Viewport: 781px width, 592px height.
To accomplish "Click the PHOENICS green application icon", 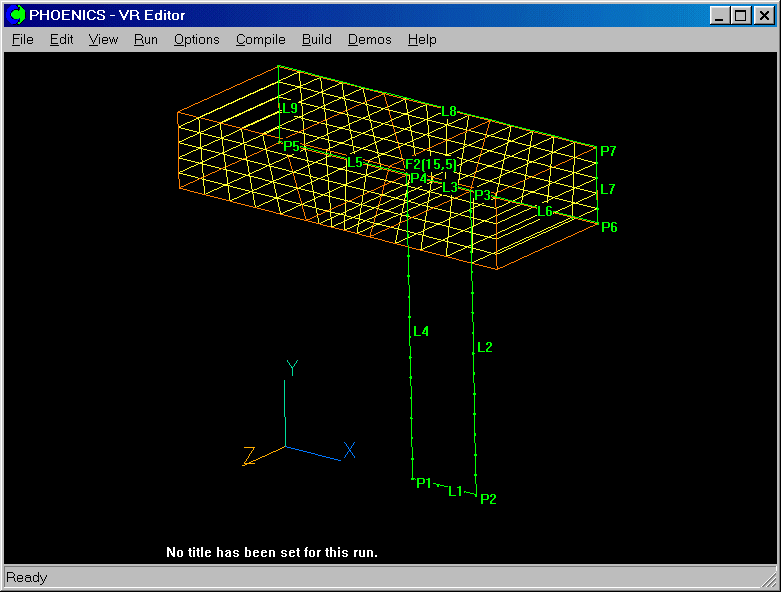I will 17,15.
